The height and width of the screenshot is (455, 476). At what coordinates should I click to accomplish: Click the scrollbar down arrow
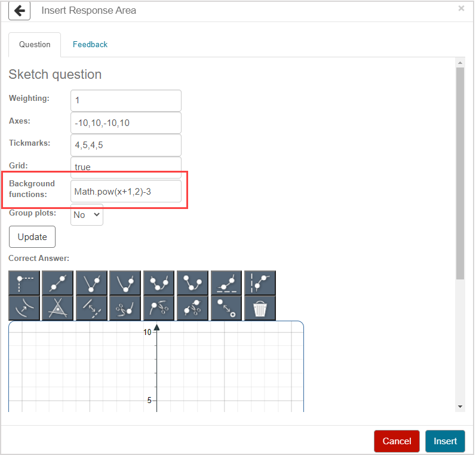coord(460,406)
